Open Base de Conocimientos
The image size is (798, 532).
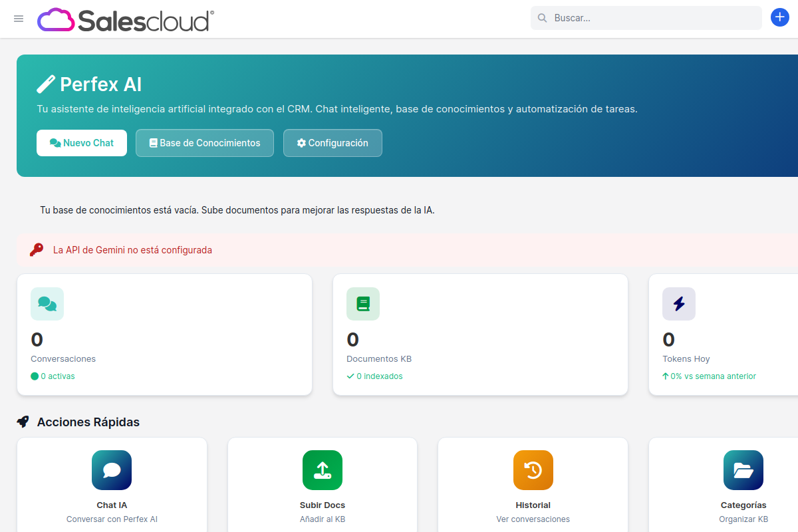(x=205, y=143)
